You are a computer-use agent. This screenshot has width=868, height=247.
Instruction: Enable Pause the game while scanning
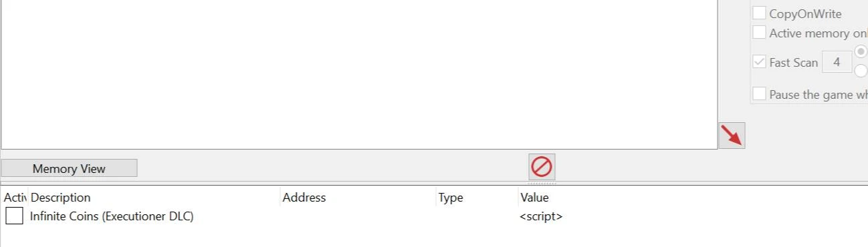click(759, 94)
